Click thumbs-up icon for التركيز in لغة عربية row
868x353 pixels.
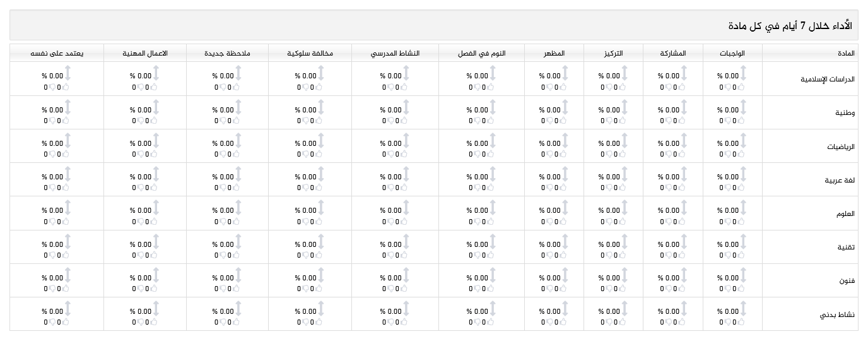pyautogui.click(x=623, y=188)
